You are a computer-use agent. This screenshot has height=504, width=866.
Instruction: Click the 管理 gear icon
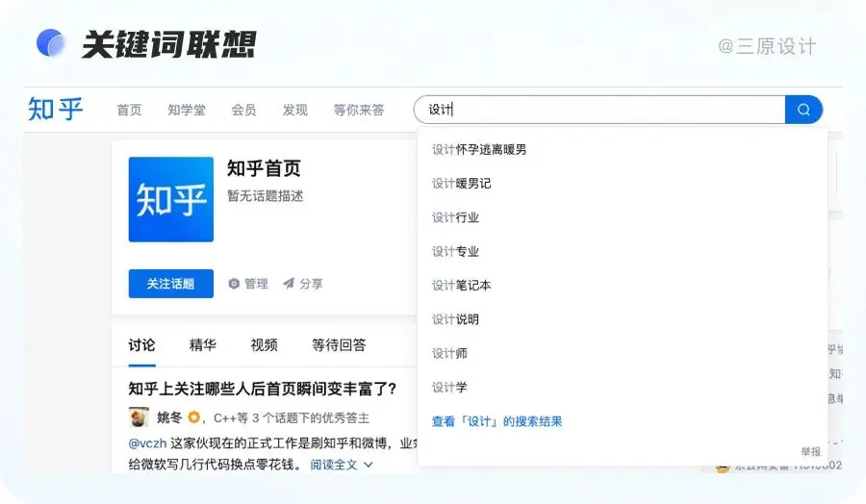(234, 284)
